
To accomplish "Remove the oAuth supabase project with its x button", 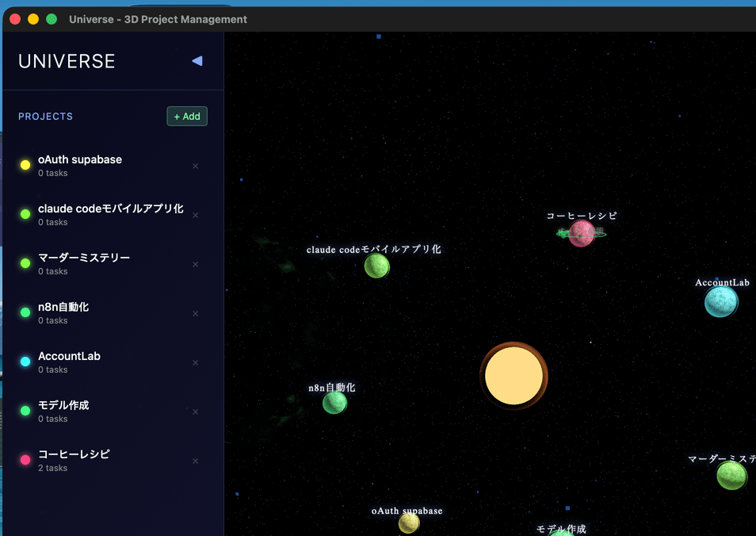I will 195,166.
